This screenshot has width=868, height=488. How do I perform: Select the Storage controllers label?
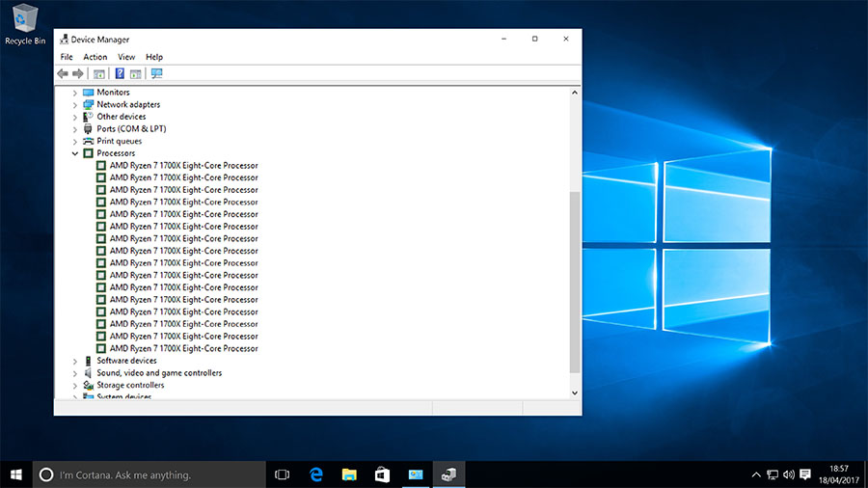(x=130, y=385)
